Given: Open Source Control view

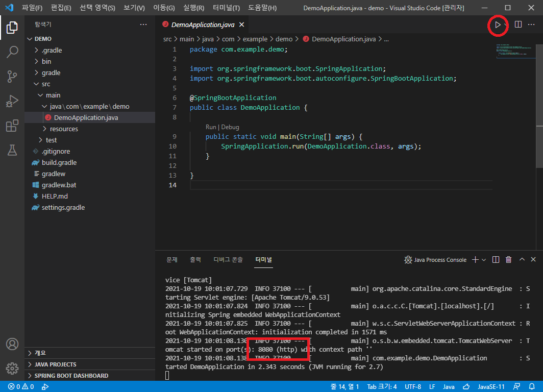Looking at the screenshot, I should [12, 77].
